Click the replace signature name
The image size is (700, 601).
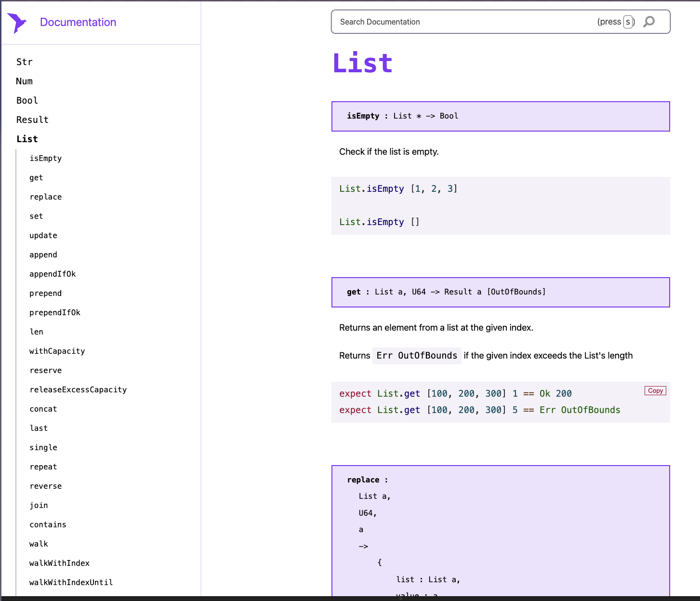(363, 480)
